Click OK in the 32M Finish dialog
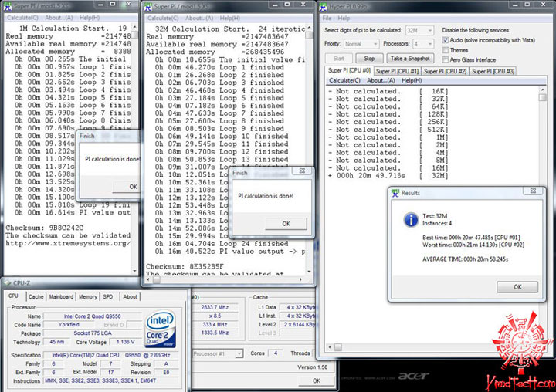This screenshot has height=392, width=556. click(286, 224)
